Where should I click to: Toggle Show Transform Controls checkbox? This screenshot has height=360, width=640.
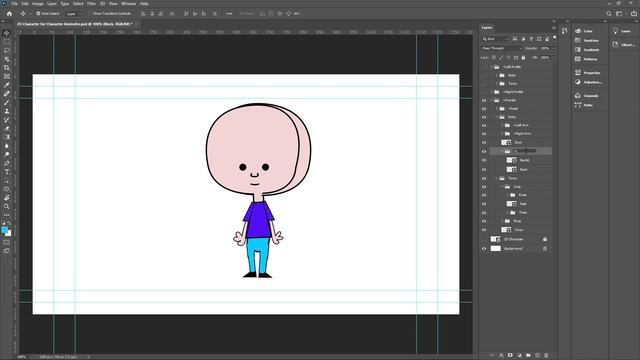point(91,13)
